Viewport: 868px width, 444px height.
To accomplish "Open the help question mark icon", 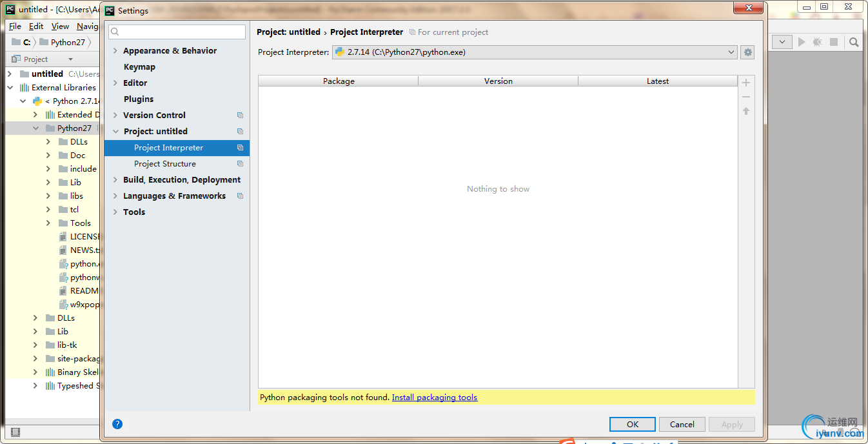I will (x=117, y=424).
